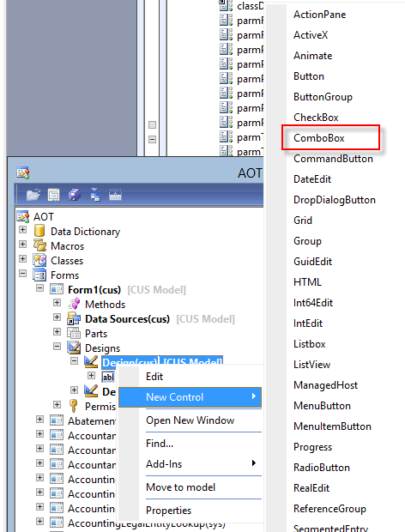Choose CommandButton control type
This screenshot has height=532, width=405.
pos(333,159)
